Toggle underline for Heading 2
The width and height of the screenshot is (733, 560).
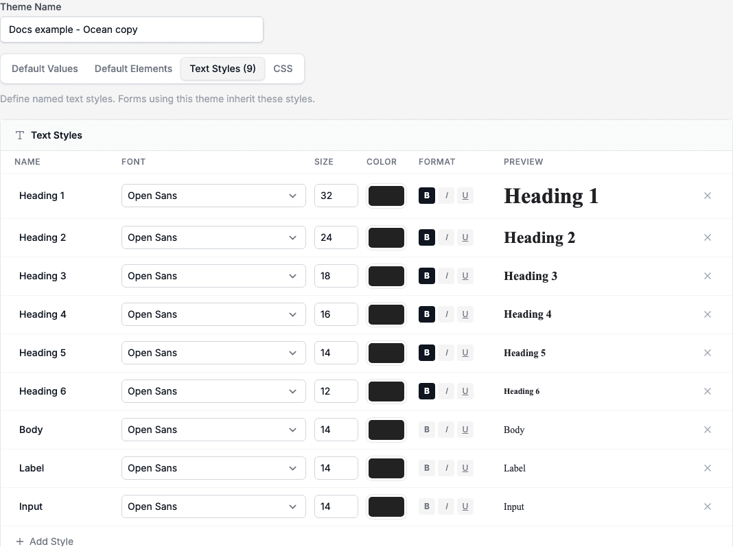tap(465, 237)
